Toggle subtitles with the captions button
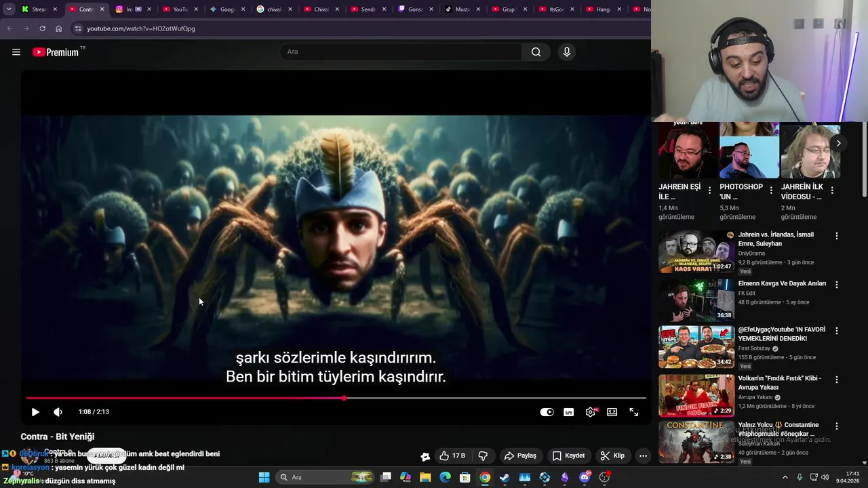 pyautogui.click(x=568, y=412)
